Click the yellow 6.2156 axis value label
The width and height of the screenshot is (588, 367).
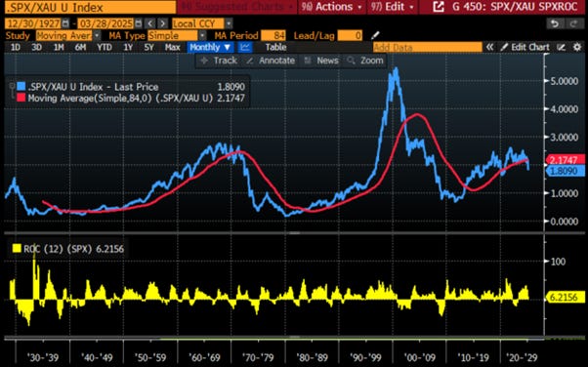pos(566,298)
